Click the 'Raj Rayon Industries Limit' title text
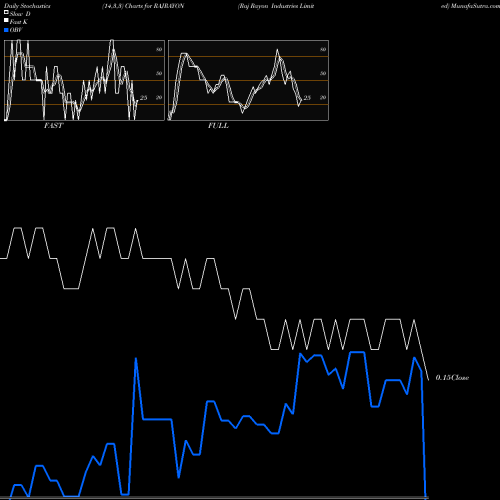Screen dimensions: 500x500 click(x=276, y=6)
